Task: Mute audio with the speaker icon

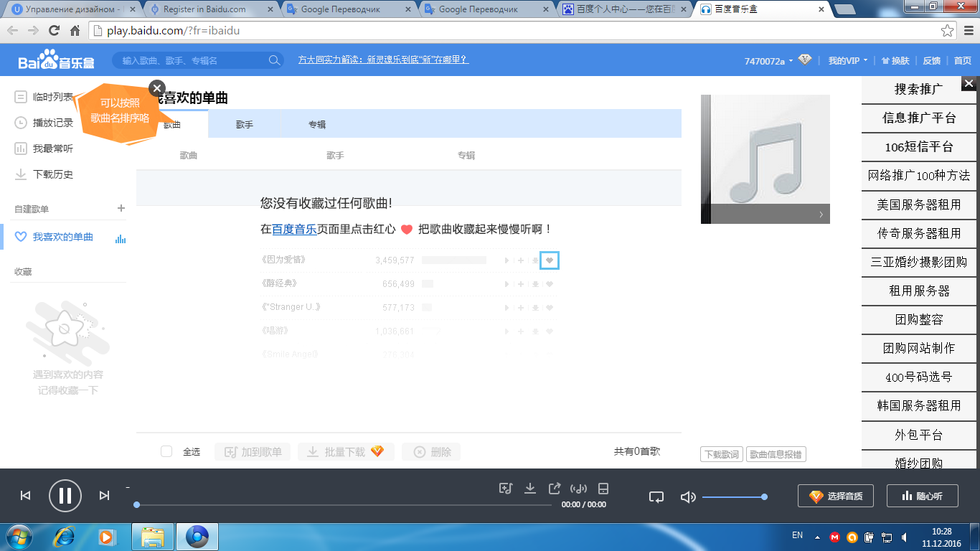Action: tap(687, 496)
